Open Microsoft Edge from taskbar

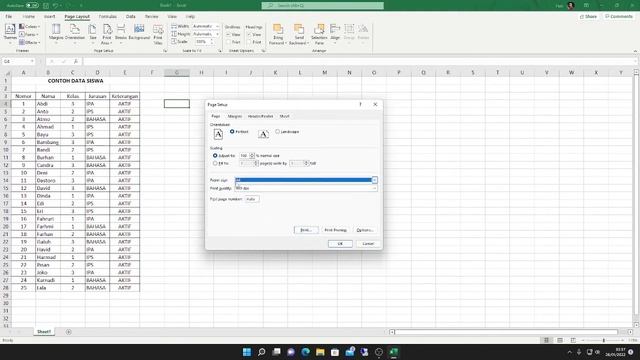[x=305, y=352]
